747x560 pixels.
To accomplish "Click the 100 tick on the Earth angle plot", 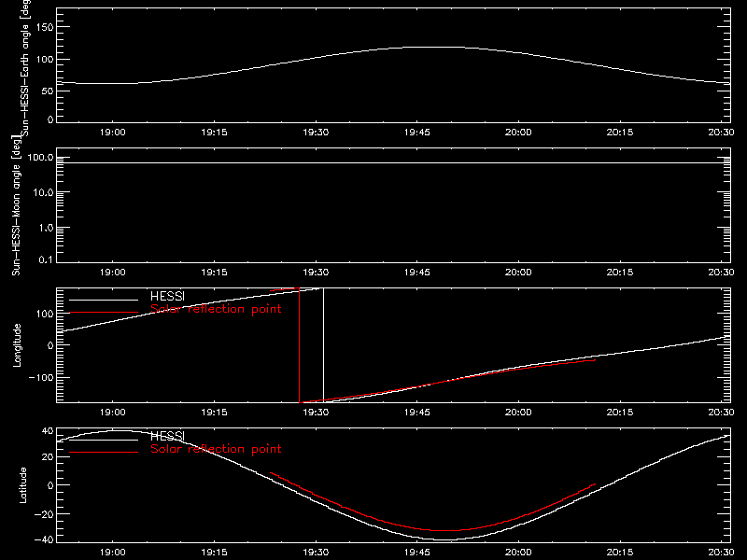I will click(x=45, y=59).
